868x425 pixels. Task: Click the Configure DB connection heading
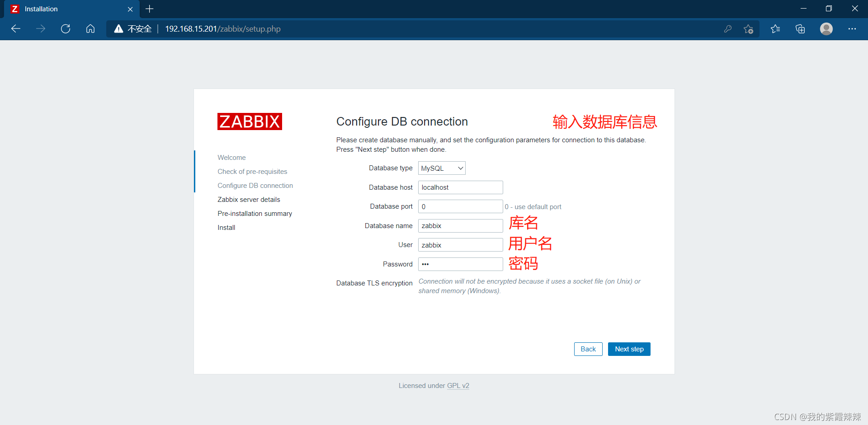[x=402, y=121]
